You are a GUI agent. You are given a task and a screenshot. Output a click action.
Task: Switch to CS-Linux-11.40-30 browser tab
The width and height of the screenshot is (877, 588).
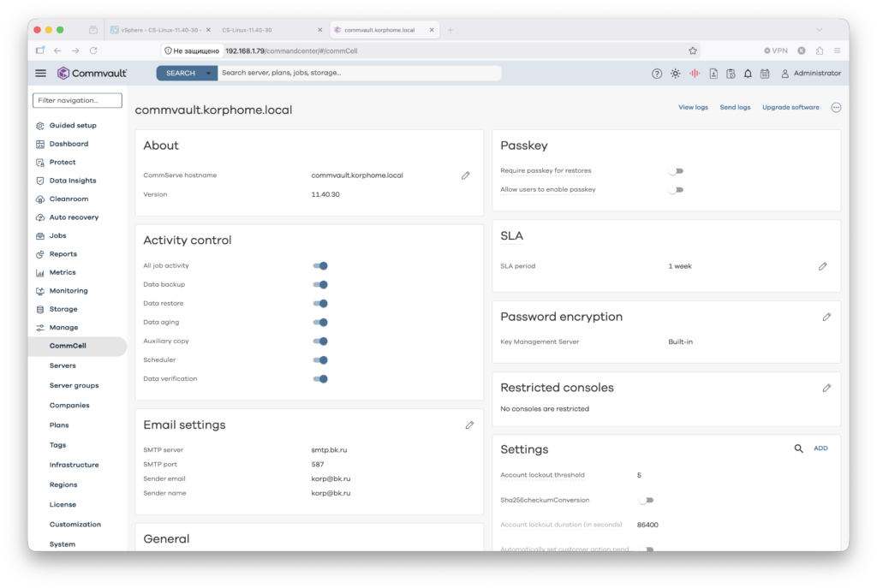coord(271,30)
